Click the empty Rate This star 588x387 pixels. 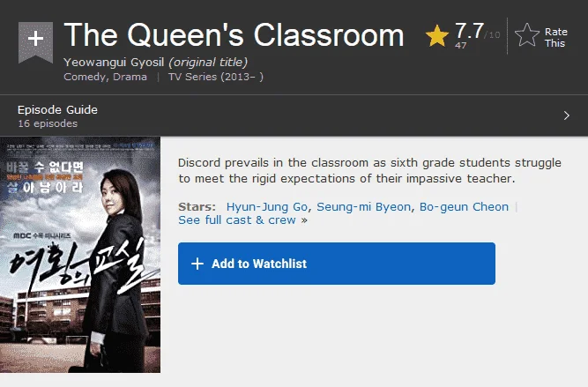[x=527, y=35]
